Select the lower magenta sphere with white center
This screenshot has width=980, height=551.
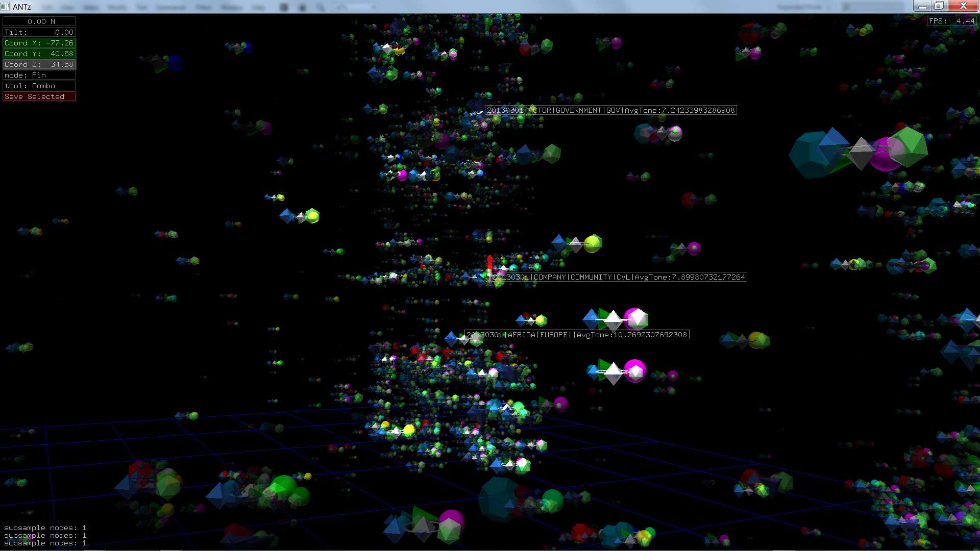[635, 371]
